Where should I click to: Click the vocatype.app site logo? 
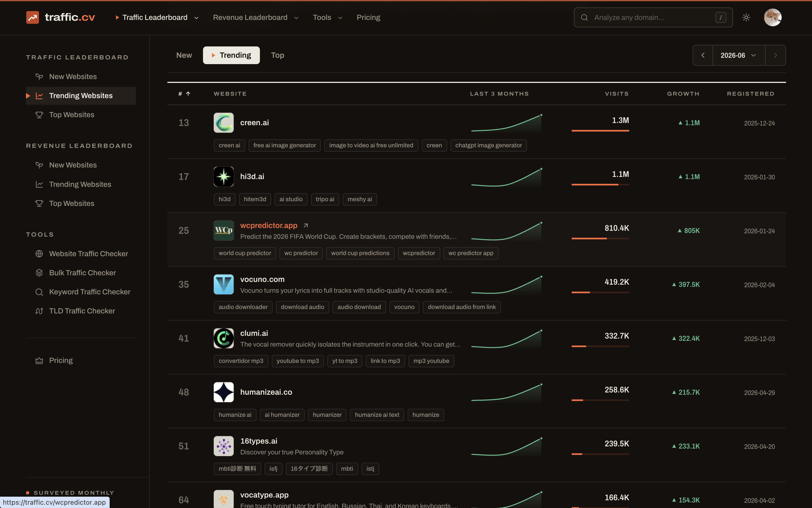223,499
